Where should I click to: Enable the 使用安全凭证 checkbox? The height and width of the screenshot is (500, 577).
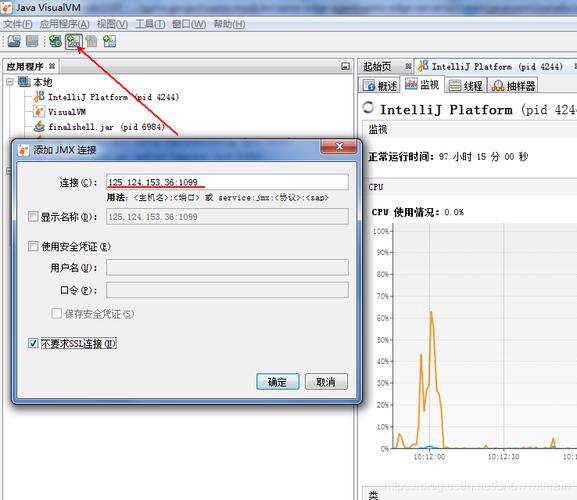33,246
